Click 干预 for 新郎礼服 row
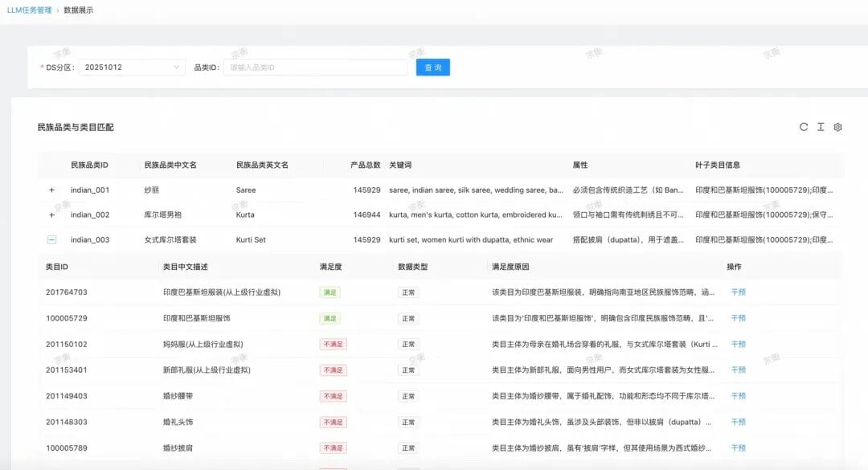 click(739, 370)
